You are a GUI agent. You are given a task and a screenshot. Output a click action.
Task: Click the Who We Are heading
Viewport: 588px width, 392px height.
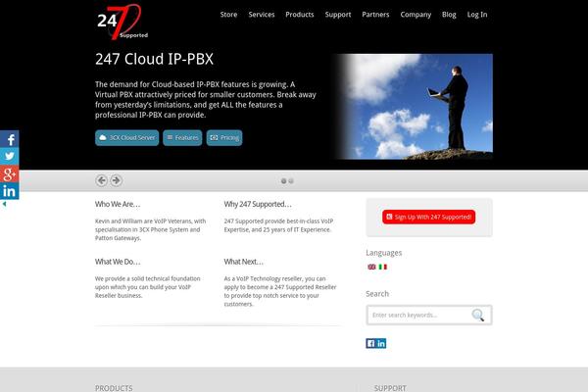click(118, 204)
